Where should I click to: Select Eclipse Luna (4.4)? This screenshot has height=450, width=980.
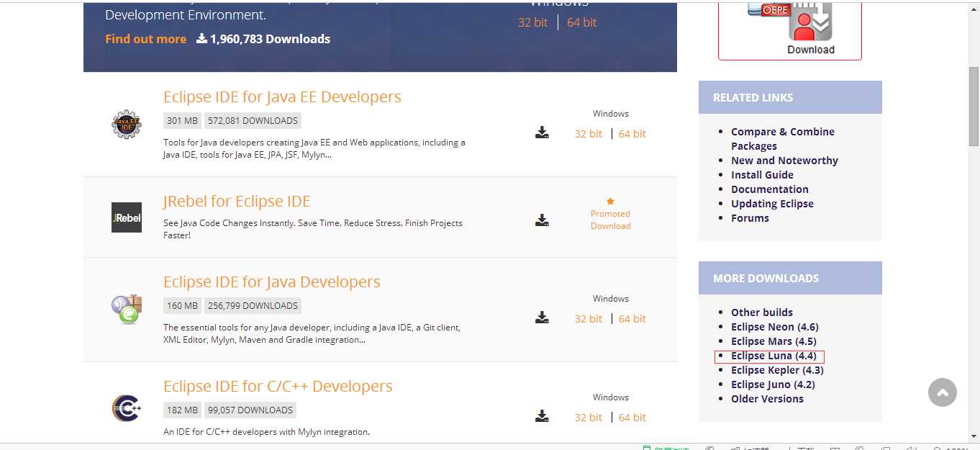773,355
